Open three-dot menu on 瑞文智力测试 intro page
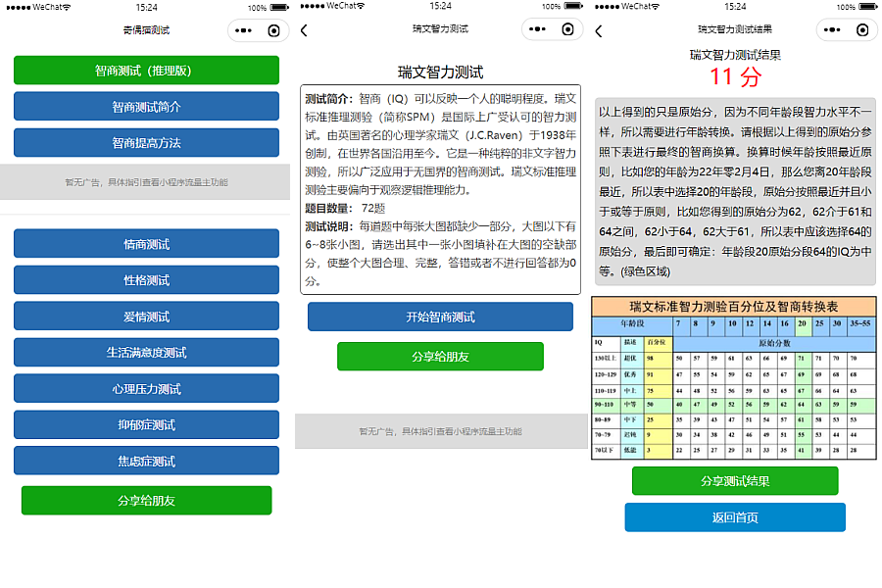 [x=537, y=30]
